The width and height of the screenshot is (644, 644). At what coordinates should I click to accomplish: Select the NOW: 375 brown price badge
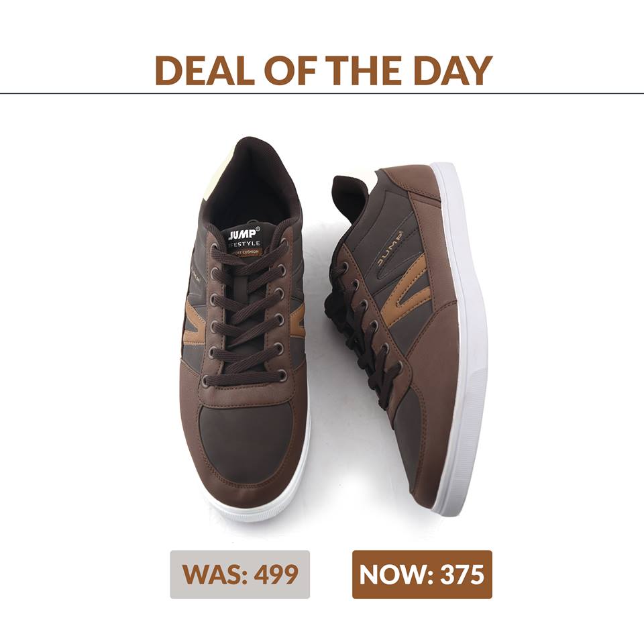pyautogui.click(x=422, y=574)
